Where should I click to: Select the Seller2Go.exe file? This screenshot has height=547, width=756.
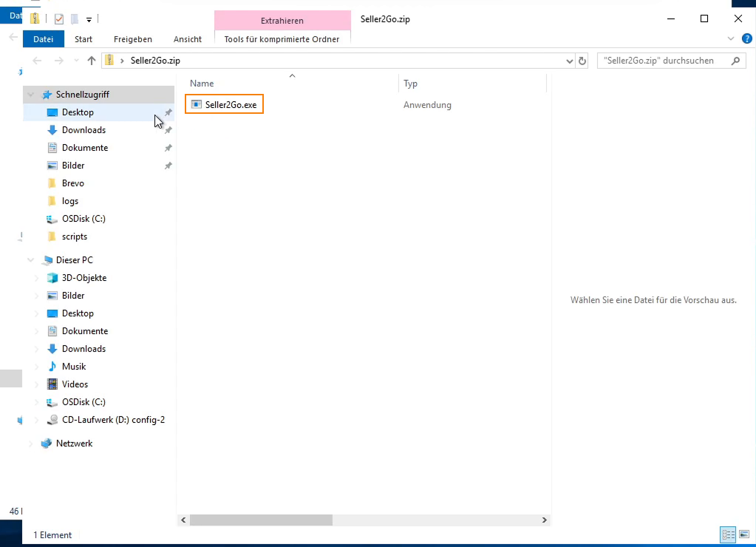[x=224, y=105]
